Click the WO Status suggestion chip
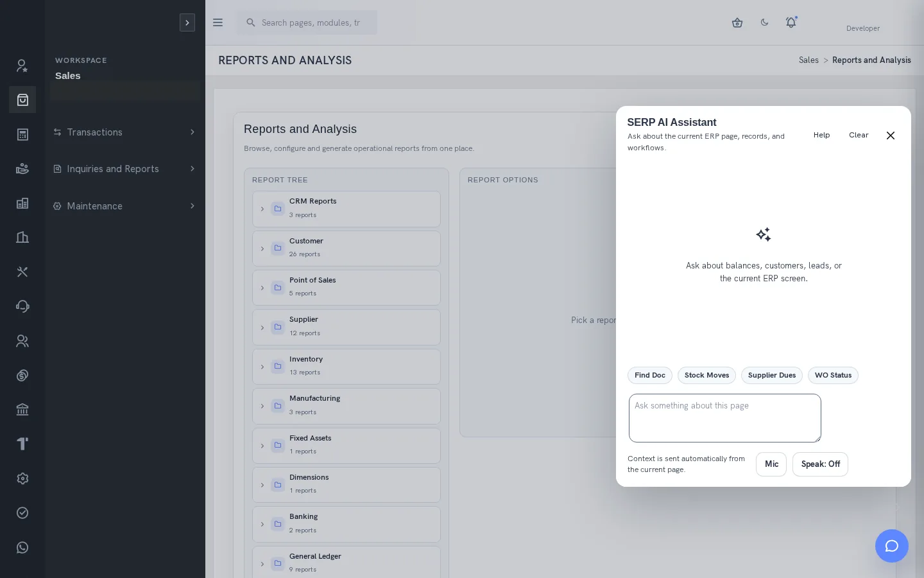 coord(833,376)
